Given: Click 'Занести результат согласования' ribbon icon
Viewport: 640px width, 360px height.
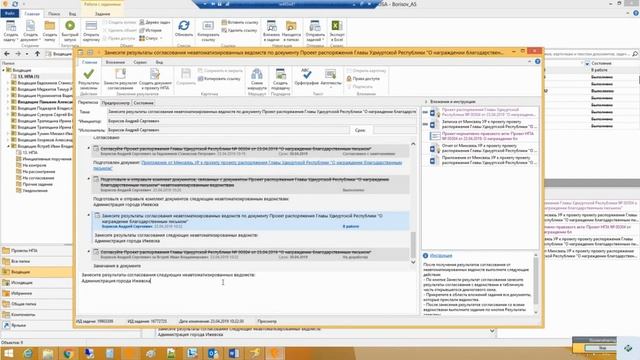Looking at the screenshot, I should [x=120, y=80].
